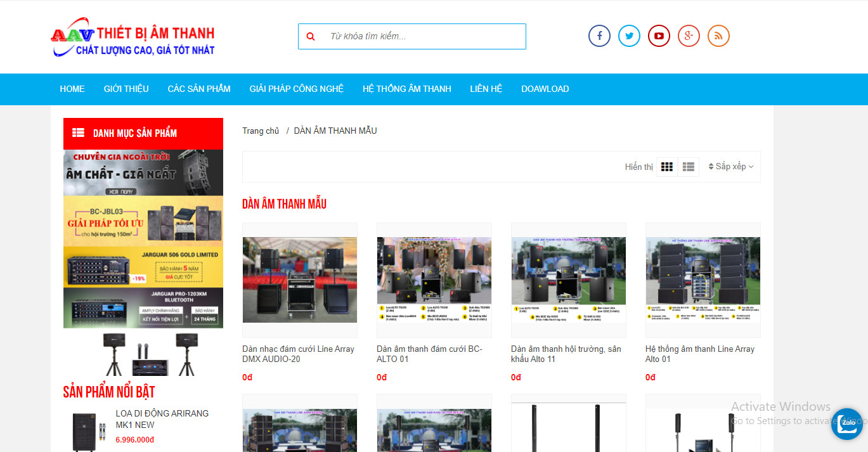Open the RSS feed icon
Viewport: 868px width, 452px height.
tap(718, 36)
